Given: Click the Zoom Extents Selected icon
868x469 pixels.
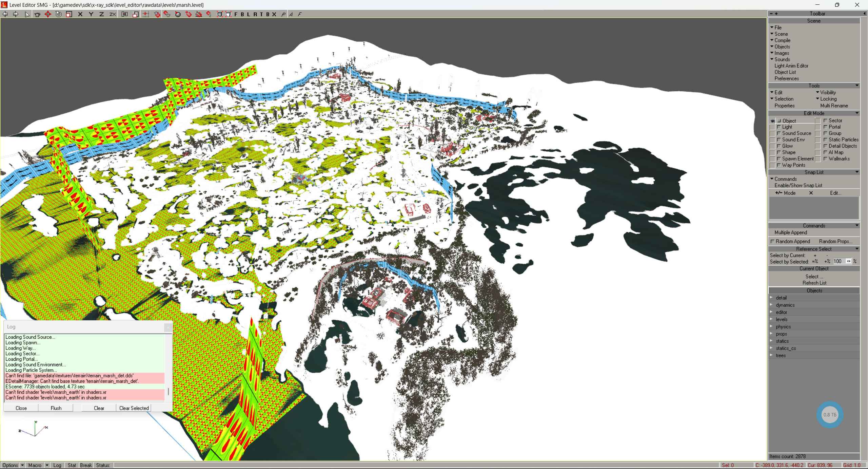Looking at the screenshot, I should (x=229, y=14).
